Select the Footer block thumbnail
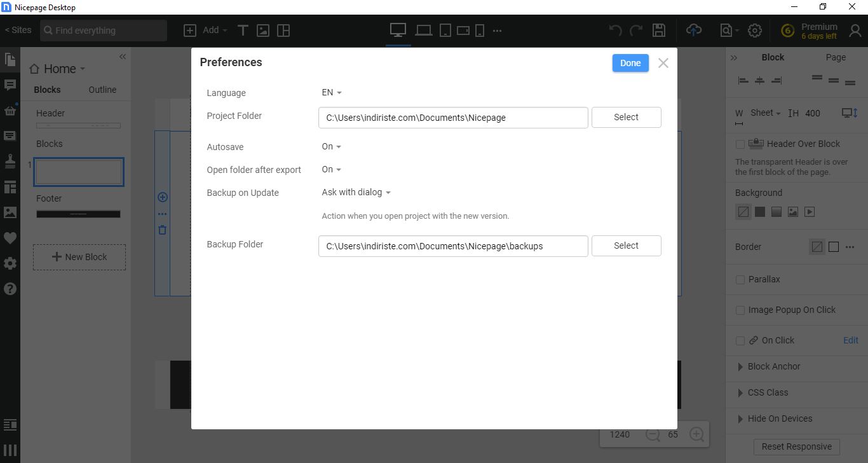Image resolution: width=868 pixels, height=463 pixels. [x=78, y=214]
